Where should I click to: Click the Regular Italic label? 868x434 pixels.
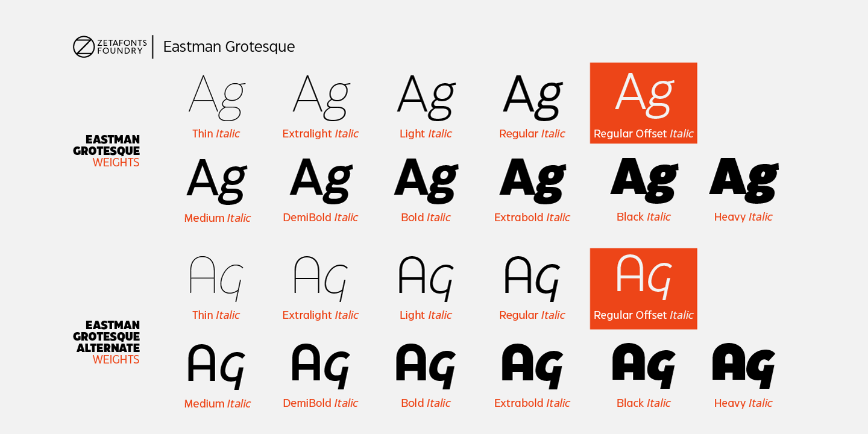click(532, 134)
